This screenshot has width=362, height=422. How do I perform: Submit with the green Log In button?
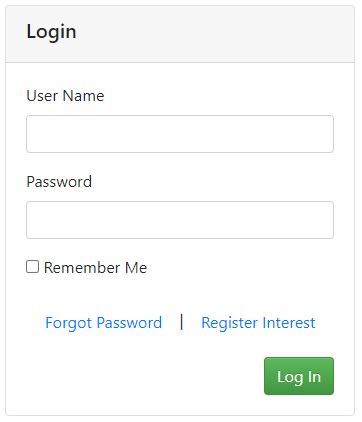click(299, 376)
